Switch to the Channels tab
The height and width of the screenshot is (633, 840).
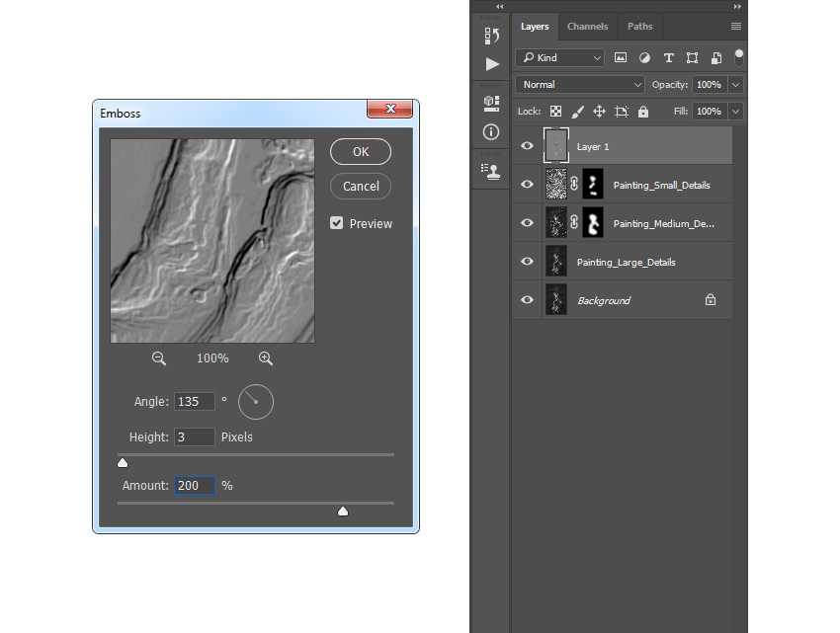(587, 27)
